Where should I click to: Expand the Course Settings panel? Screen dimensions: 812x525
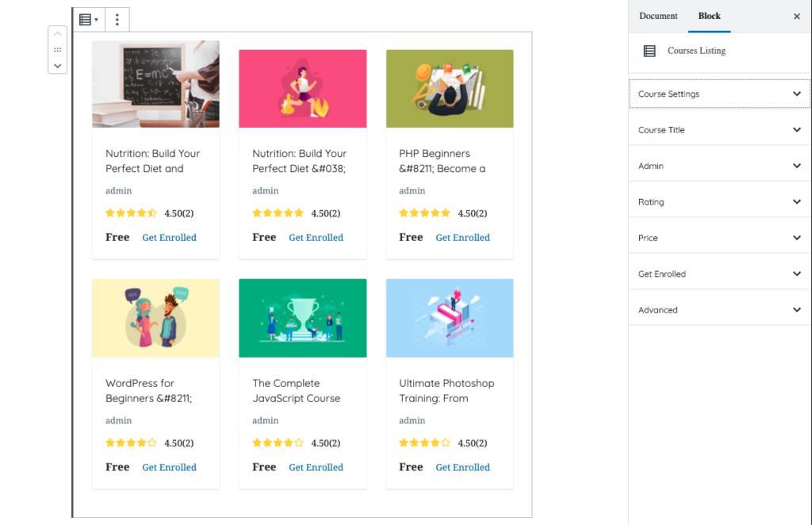pos(719,94)
